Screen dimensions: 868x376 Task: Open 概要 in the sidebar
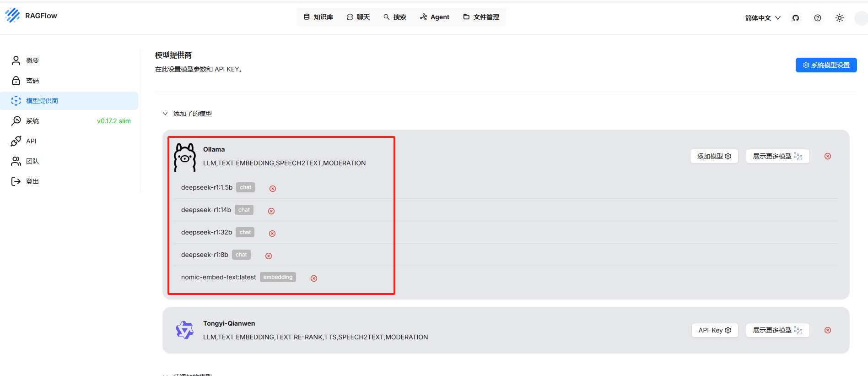click(69, 60)
